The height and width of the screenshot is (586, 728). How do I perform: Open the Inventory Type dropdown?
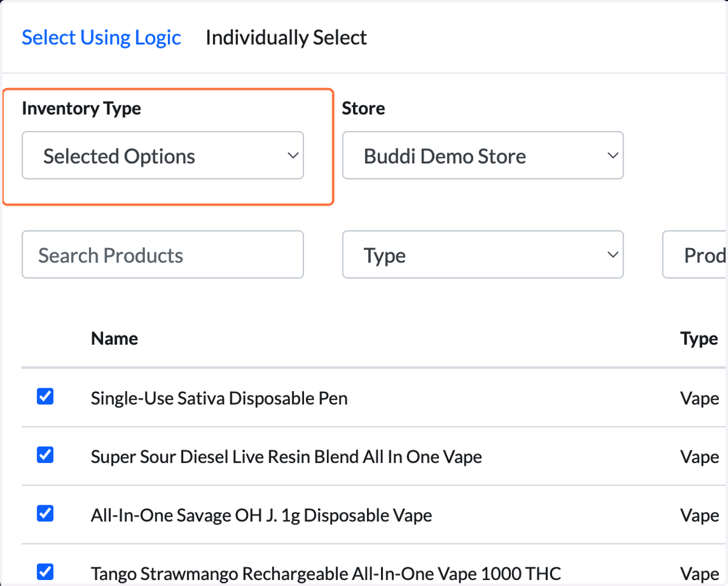(163, 156)
